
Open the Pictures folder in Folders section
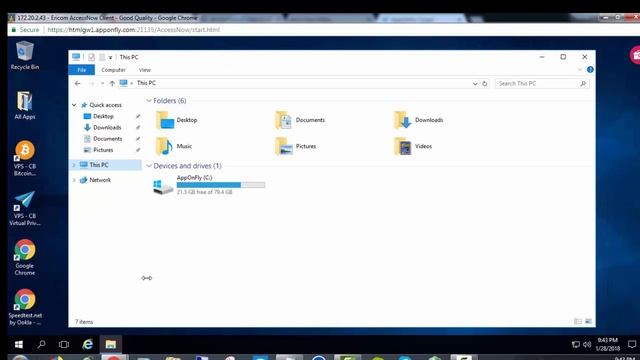pyautogui.click(x=296, y=146)
